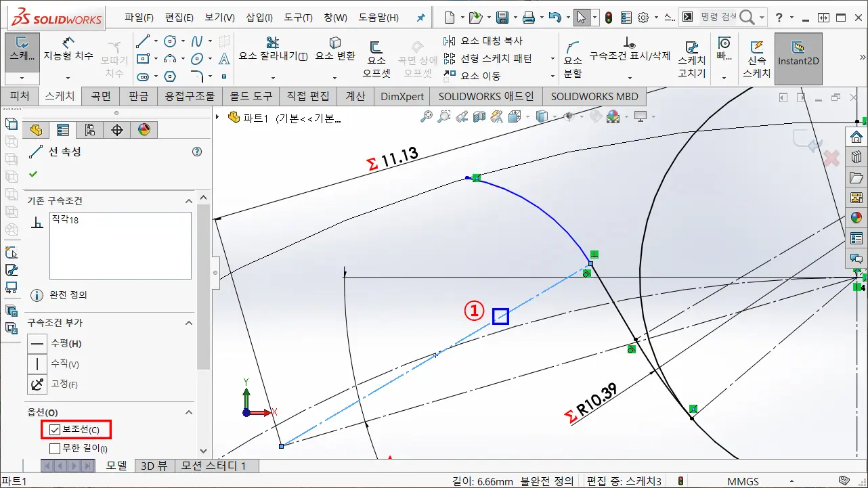Select the sketch Text tool
This screenshot has height=488, width=868.
pyautogui.click(x=224, y=59)
